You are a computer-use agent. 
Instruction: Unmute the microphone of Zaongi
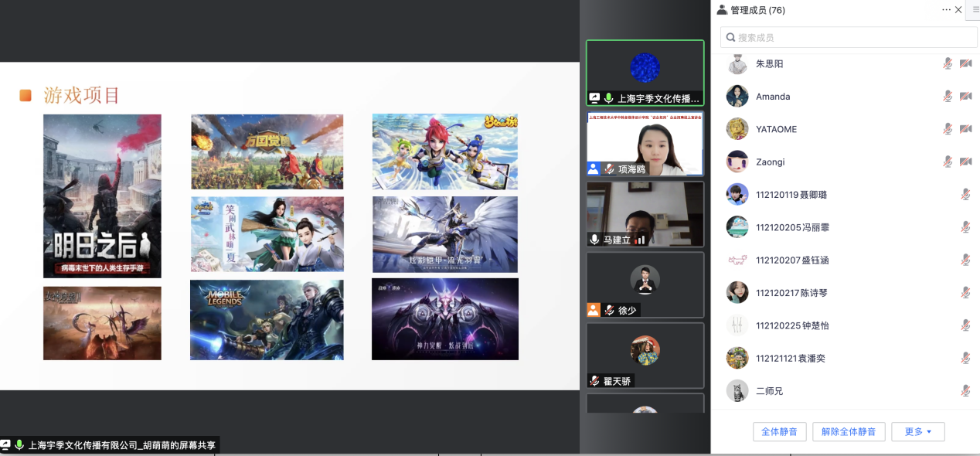tap(948, 162)
